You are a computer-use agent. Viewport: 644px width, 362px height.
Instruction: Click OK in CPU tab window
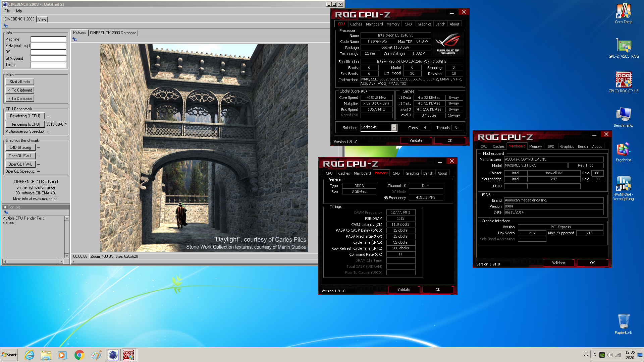[450, 141]
